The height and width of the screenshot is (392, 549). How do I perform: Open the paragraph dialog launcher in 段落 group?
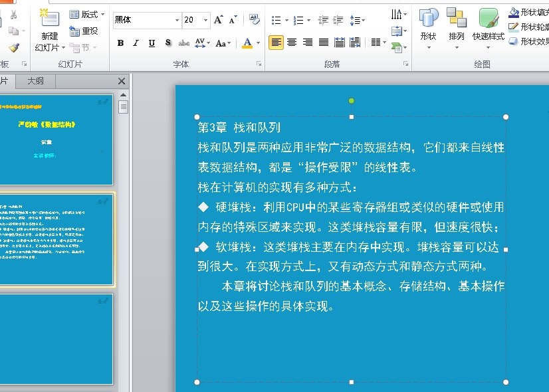(x=406, y=64)
